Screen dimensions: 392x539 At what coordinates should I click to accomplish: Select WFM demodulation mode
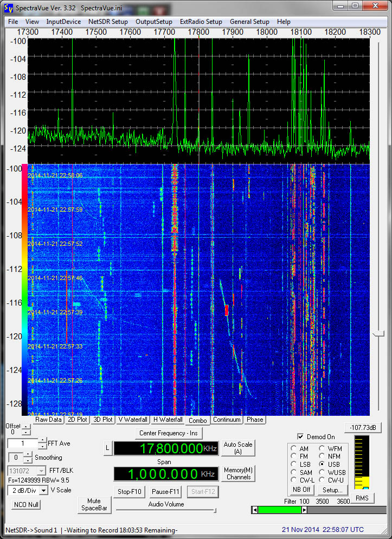(x=322, y=448)
